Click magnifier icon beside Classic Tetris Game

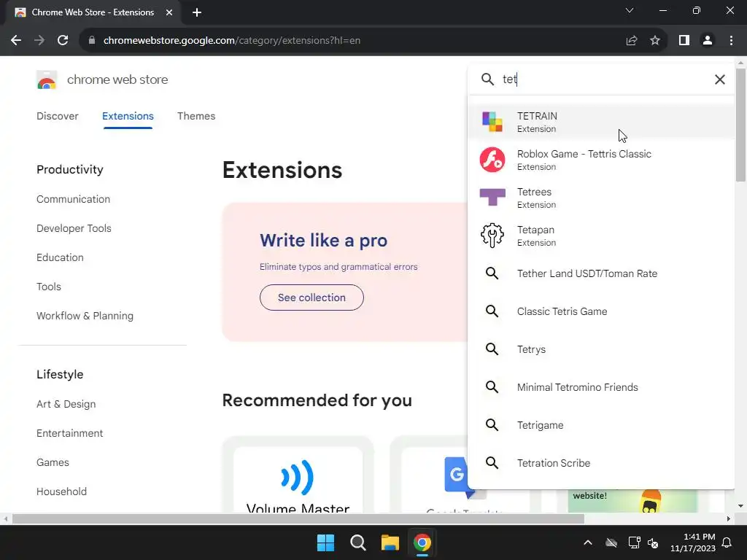click(x=492, y=311)
